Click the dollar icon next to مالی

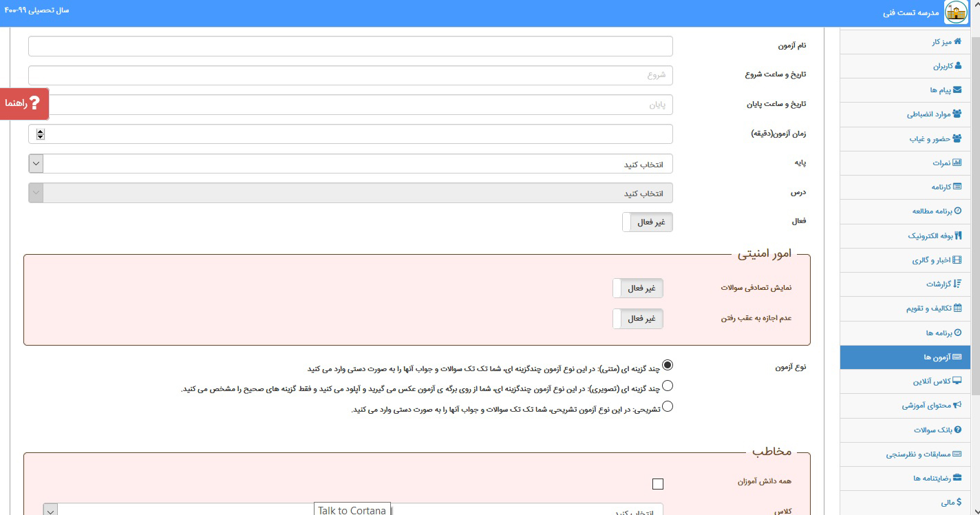pyautogui.click(x=959, y=503)
